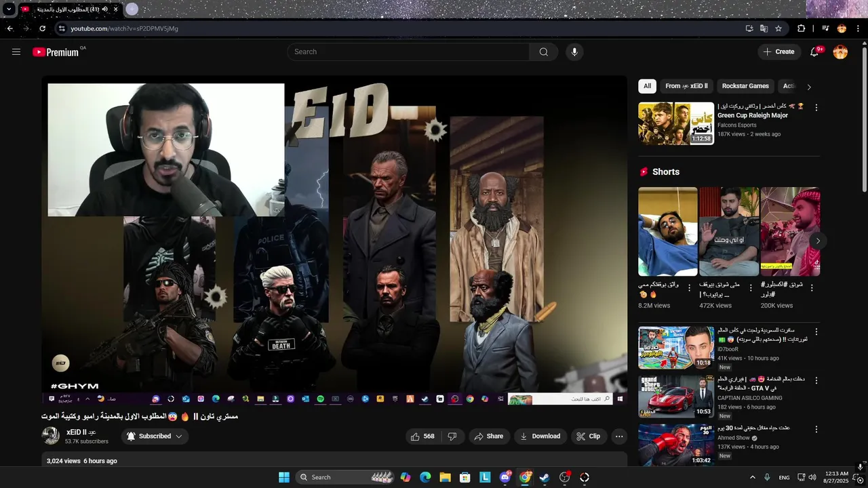Show next filter chips with arrow
The width and height of the screenshot is (868, 488).
coord(808,87)
